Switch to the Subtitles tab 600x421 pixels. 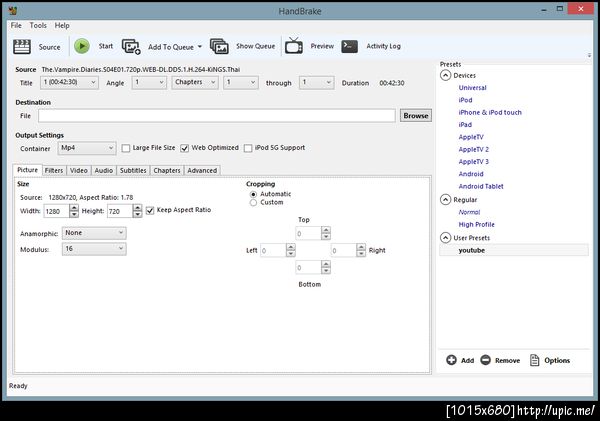point(133,170)
